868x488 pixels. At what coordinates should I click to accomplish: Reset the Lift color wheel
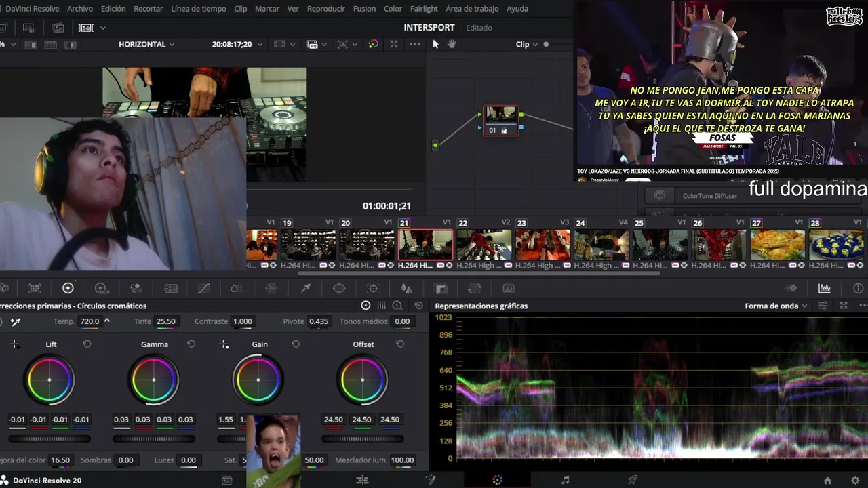pyautogui.click(x=87, y=344)
